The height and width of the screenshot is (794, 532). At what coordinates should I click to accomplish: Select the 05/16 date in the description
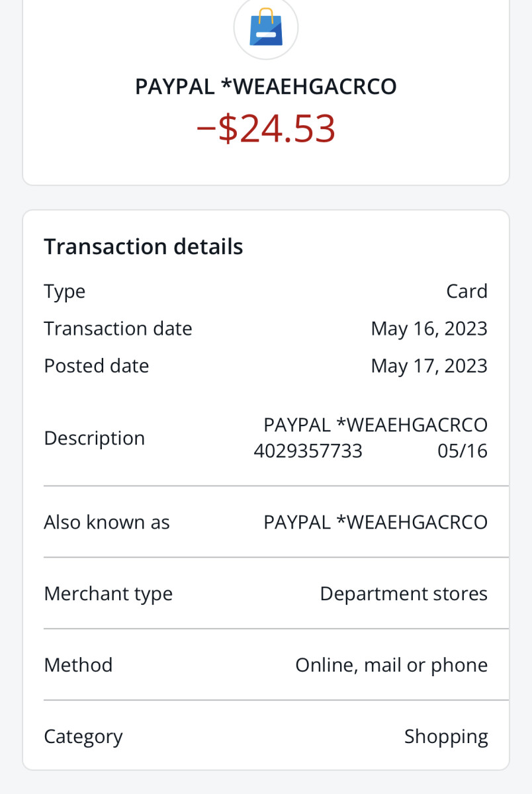click(x=463, y=451)
